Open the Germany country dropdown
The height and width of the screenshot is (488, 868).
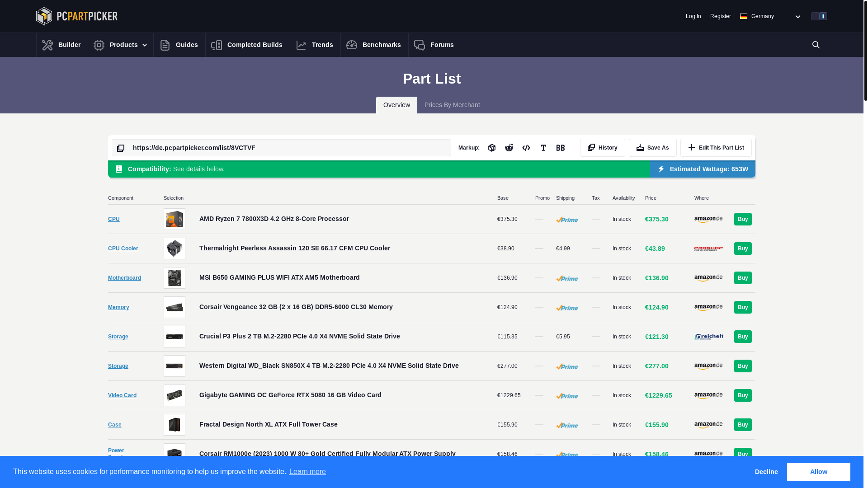coord(770,16)
